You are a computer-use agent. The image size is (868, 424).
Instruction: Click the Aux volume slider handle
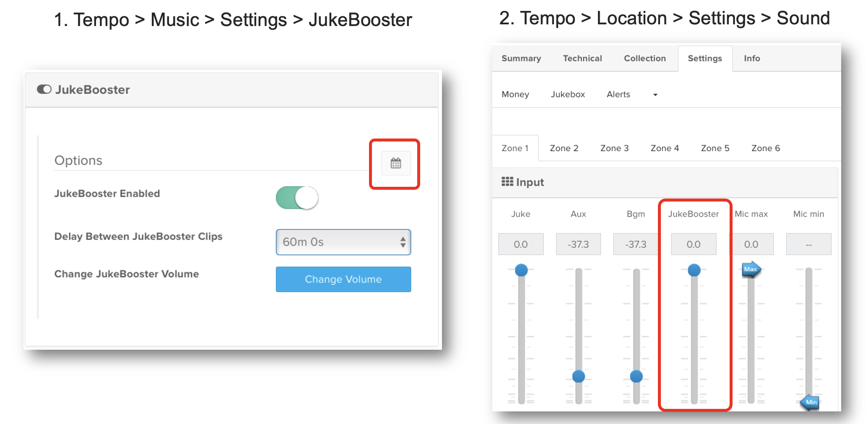coord(579,376)
